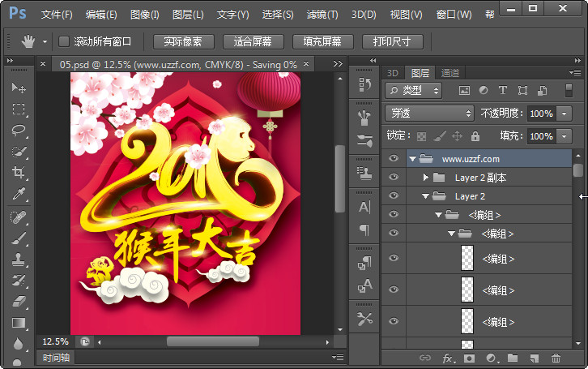Open the Layers panel flyout menu
The height and width of the screenshot is (369, 588).
coord(574,72)
